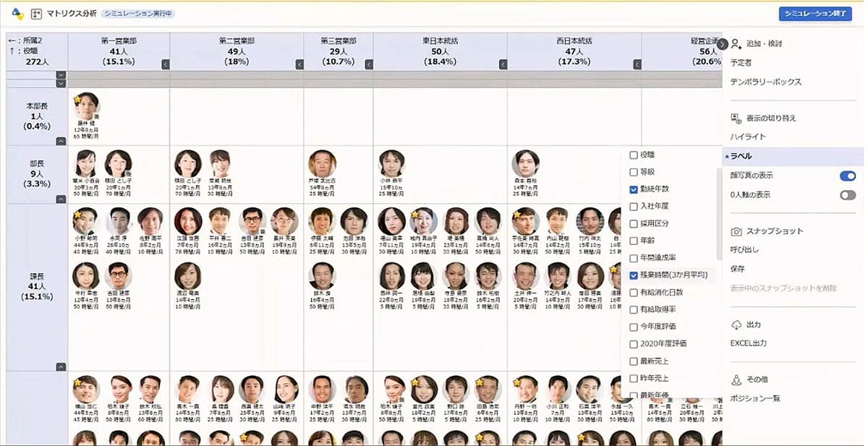The height and width of the screenshot is (446, 868).
Task: Click the matrix analysis icon beside the title
Action: point(35,14)
